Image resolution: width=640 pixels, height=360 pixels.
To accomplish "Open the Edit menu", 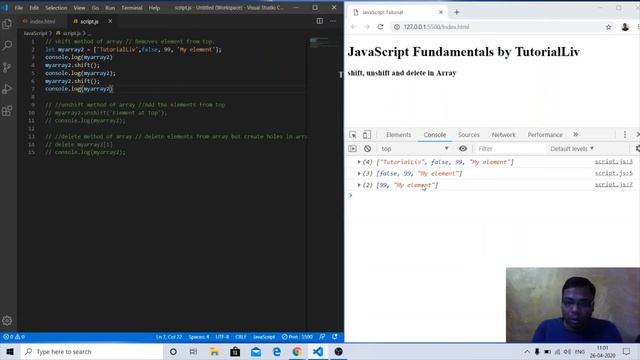I will (x=34, y=8).
